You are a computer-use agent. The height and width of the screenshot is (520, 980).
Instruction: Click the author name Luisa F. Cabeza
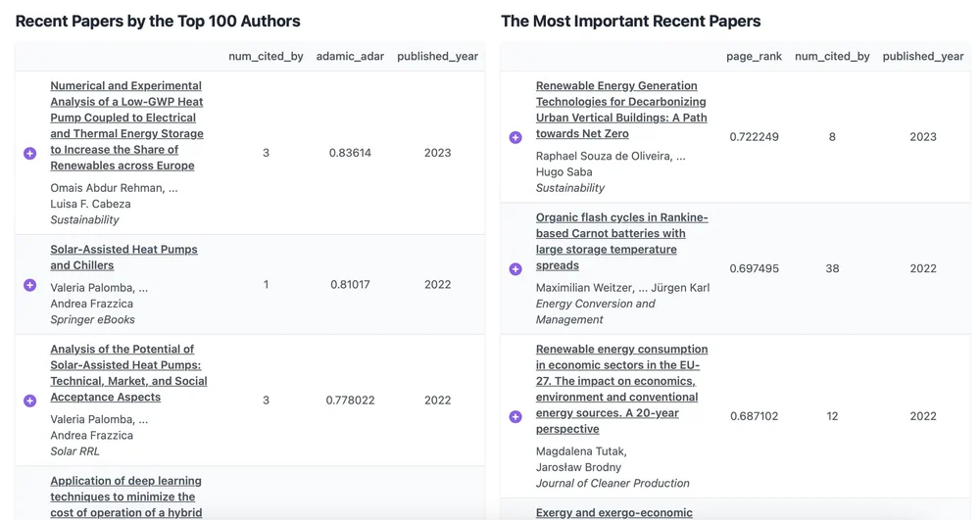90,204
